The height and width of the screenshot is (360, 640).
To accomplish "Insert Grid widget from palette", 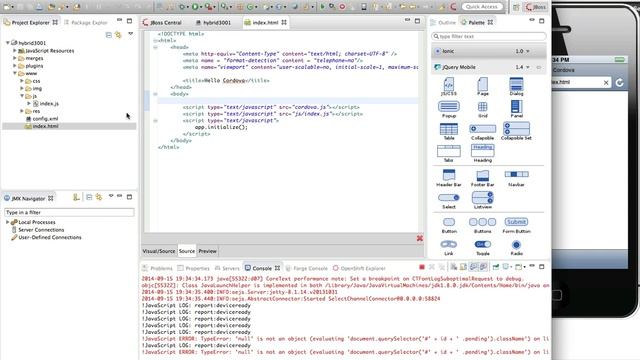I will tap(482, 109).
